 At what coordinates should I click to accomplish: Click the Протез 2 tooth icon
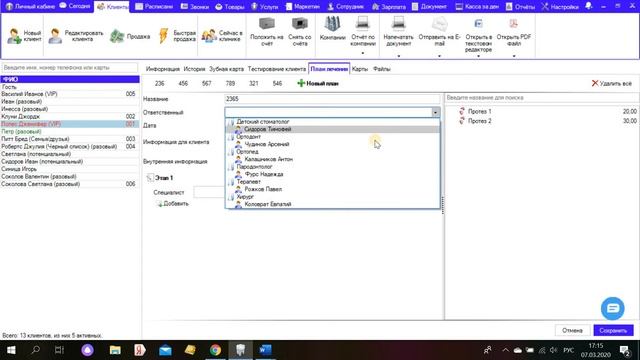coord(462,121)
